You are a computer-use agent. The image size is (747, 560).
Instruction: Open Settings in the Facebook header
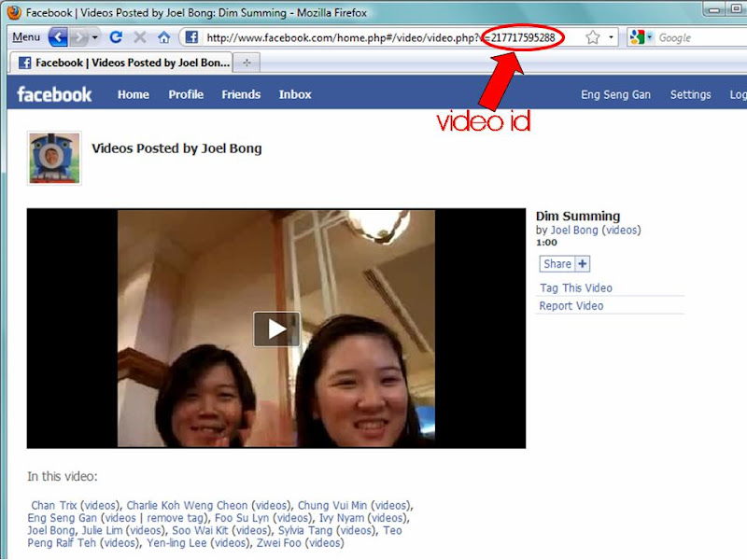[x=690, y=94]
